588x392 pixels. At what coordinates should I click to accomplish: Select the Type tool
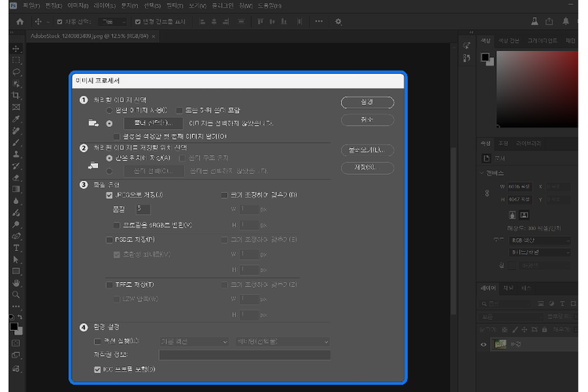16,247
